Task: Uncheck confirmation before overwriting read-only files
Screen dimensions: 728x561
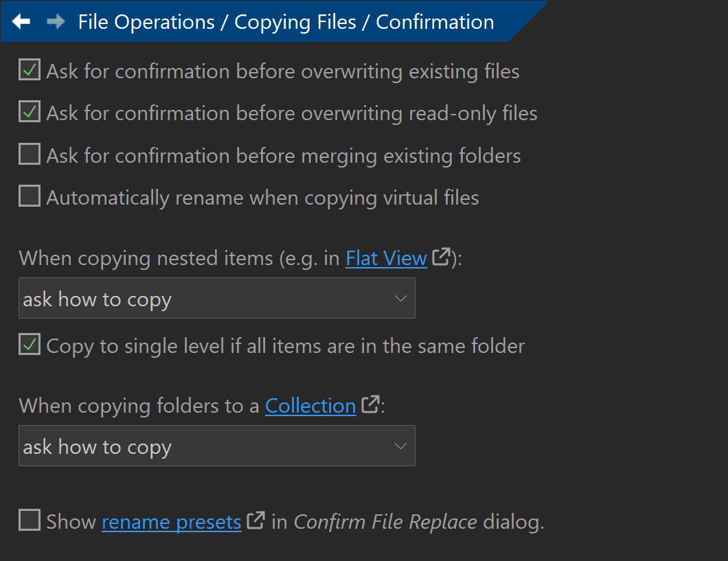Action: tap(30, 112)
